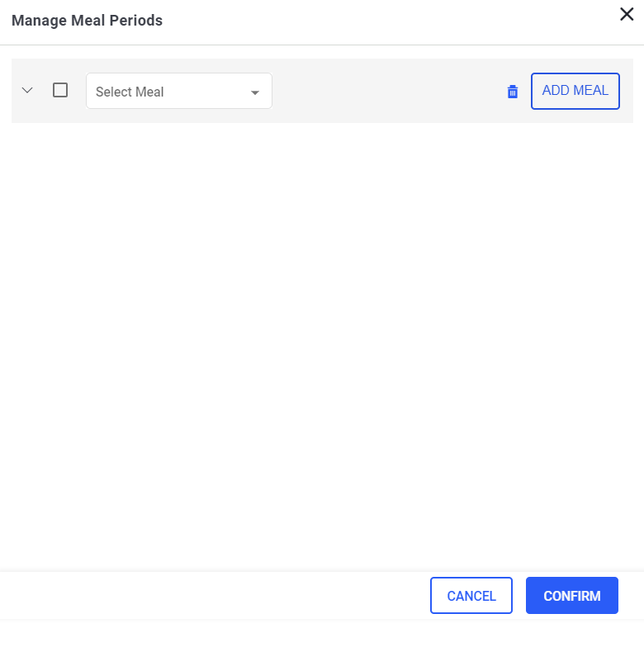Close the Manage Meal Periods dialog
This screenshot has height=647, width=644.
(x=627, y=14)
